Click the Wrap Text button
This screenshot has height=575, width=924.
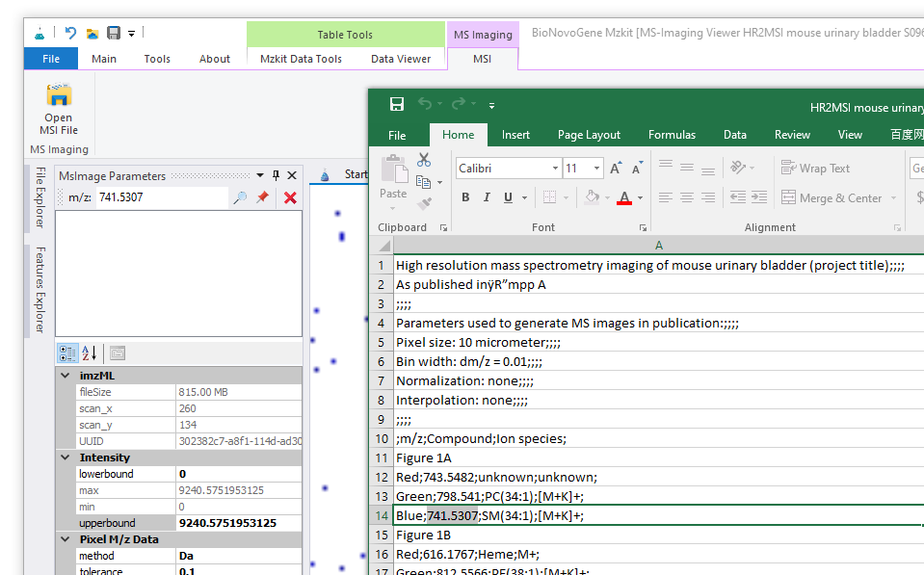coord(815,169)
